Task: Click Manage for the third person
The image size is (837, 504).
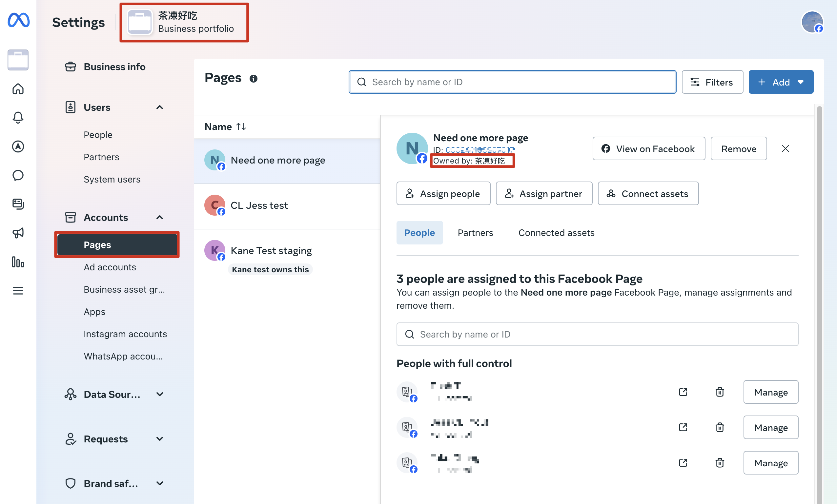Action: 770,462
